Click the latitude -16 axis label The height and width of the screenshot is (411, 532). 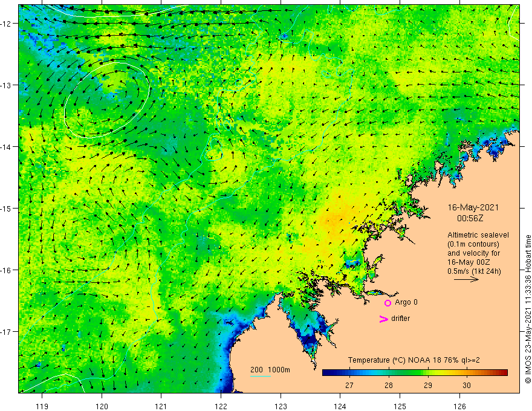point(6,270)
